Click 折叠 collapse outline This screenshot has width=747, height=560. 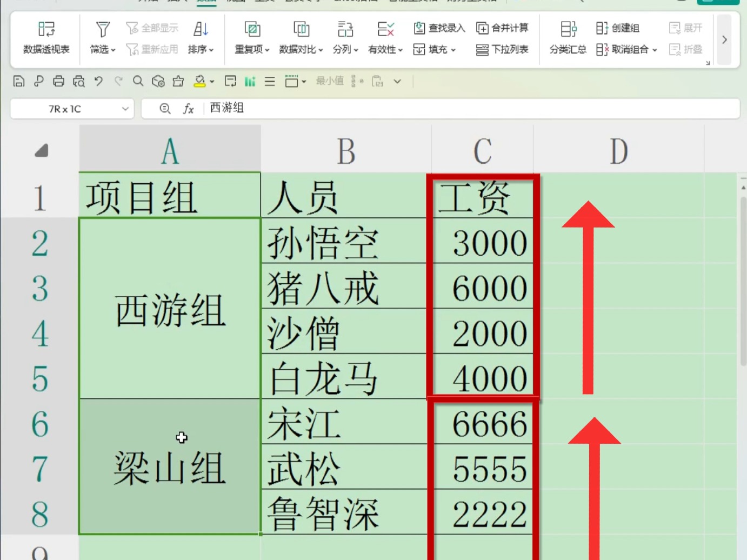click(685, 49)
